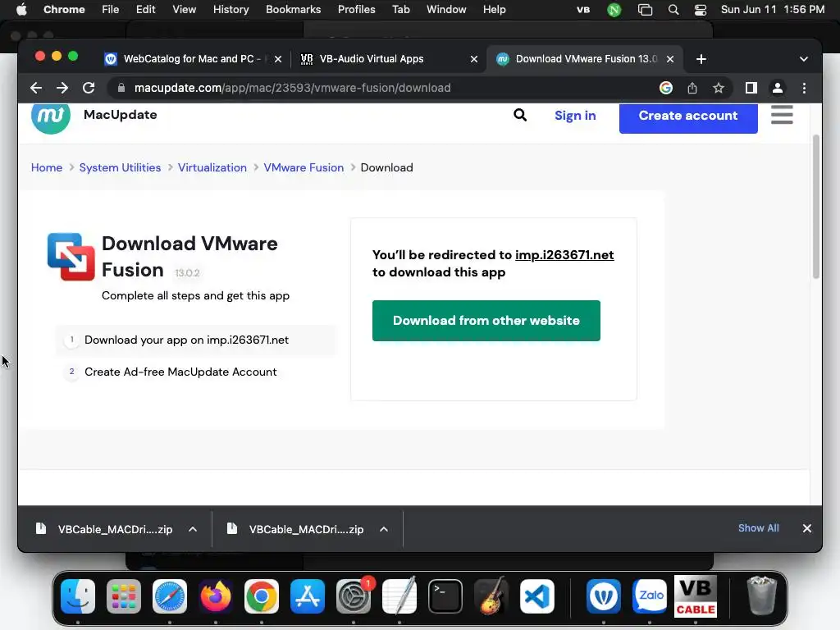Click the MacUpdate logo icon
The image size is (840, 630).
(x=50, y=116)
